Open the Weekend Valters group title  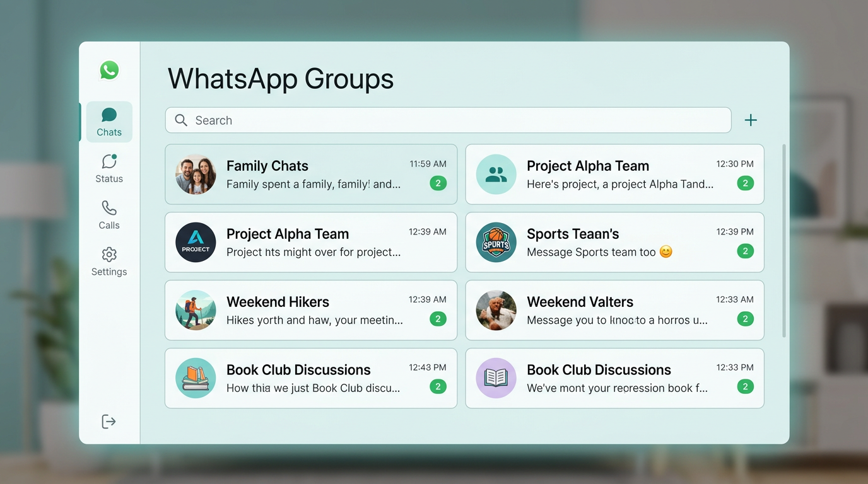click(580, 302)
